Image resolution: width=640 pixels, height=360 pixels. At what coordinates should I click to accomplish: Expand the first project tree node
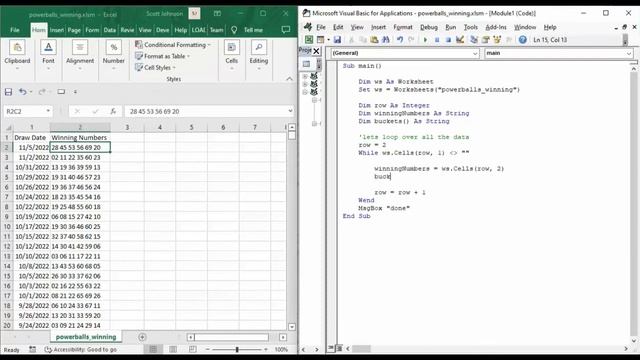click(x=305, y=76)
